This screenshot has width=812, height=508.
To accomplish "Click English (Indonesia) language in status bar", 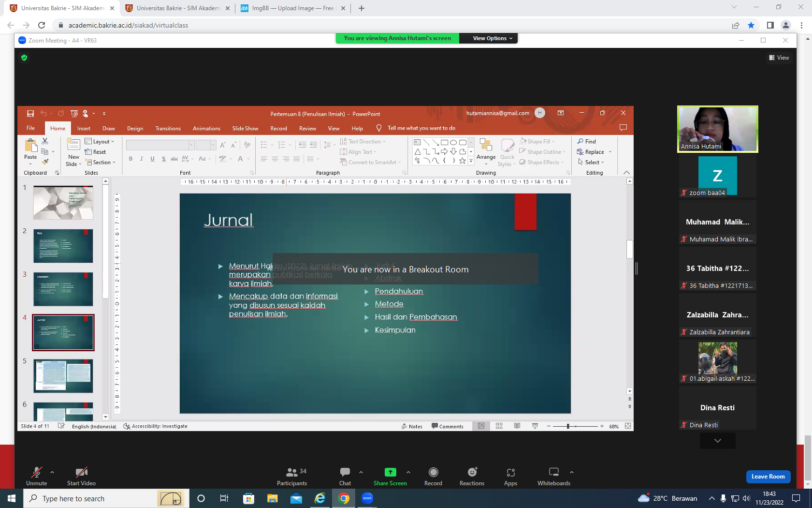I will click(94, 426).
